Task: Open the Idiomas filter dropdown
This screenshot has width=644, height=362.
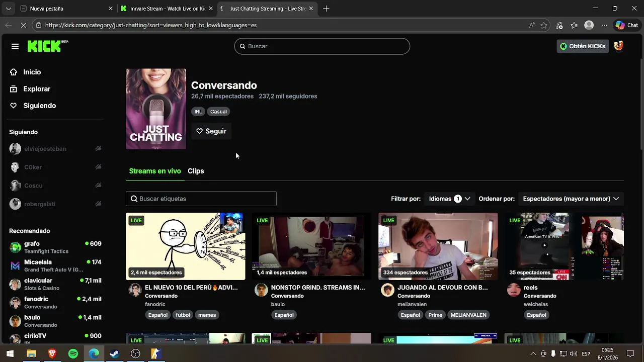Action: [449, 199]
